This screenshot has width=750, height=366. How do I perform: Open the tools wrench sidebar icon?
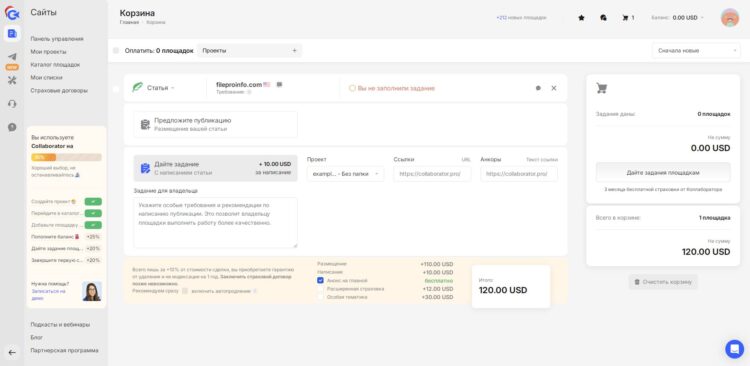click(x=12, y=80)
